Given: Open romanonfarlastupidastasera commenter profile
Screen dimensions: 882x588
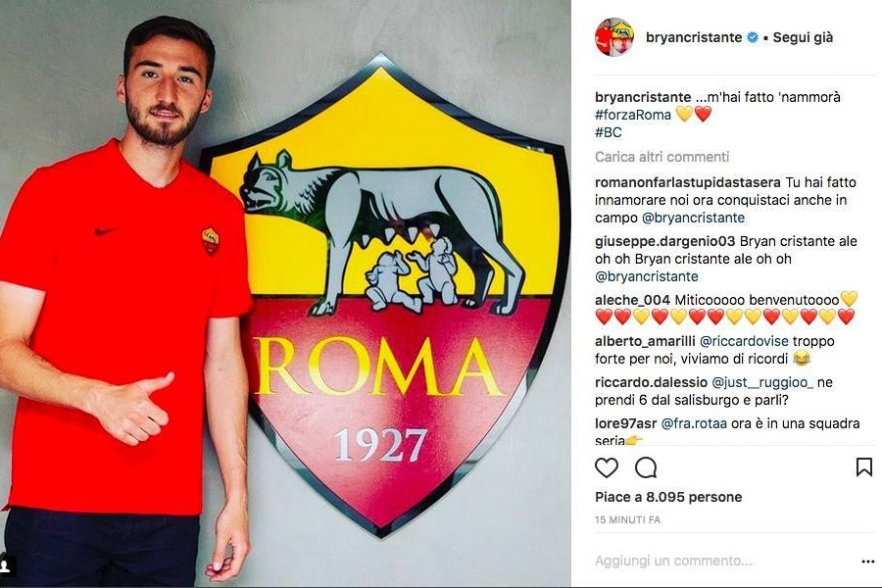Looking at the screenshot, I should [x=688, y=182].
